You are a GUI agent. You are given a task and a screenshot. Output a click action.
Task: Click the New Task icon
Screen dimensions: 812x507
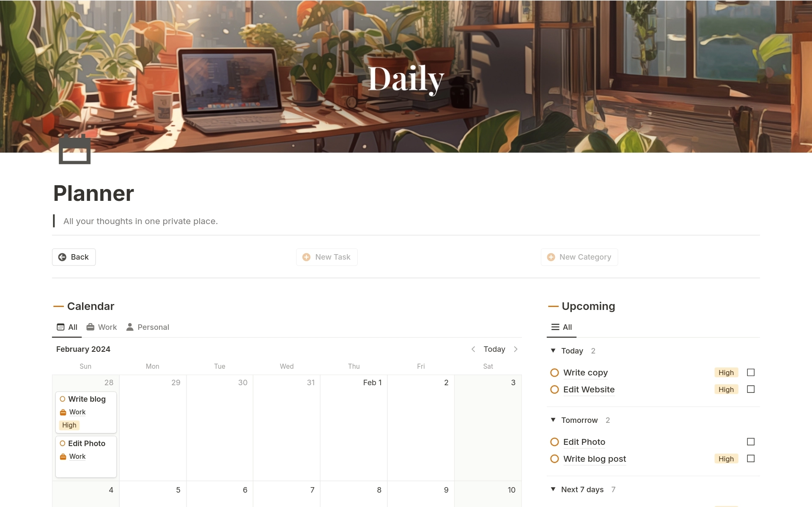(306, 256)
